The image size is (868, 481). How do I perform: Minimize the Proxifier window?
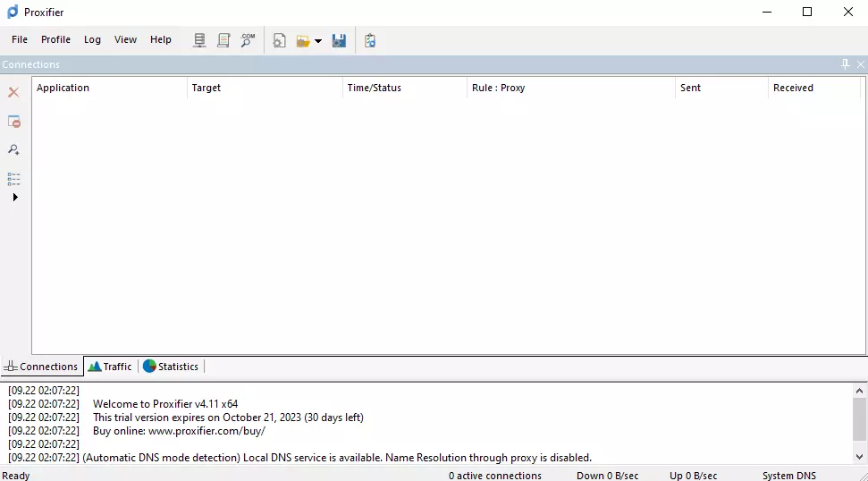(x=767, y=12)
